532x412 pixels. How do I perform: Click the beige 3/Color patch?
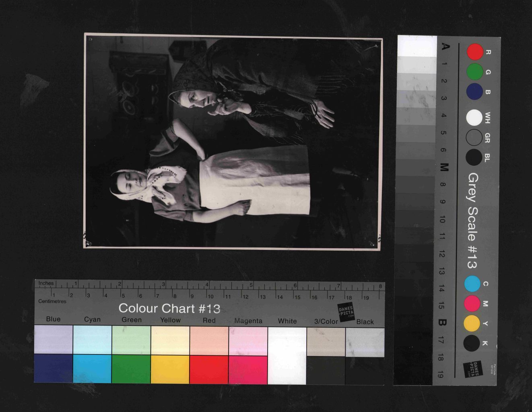326,342
